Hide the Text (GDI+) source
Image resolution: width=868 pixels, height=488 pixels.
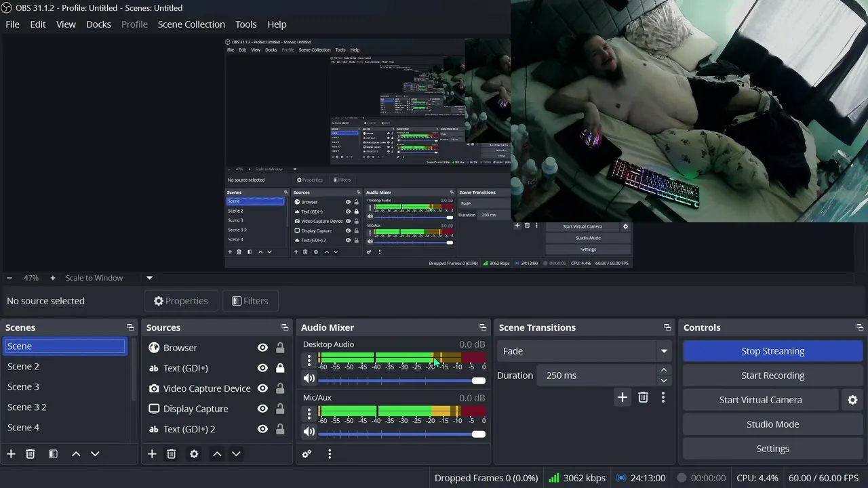tap(262, 368)
